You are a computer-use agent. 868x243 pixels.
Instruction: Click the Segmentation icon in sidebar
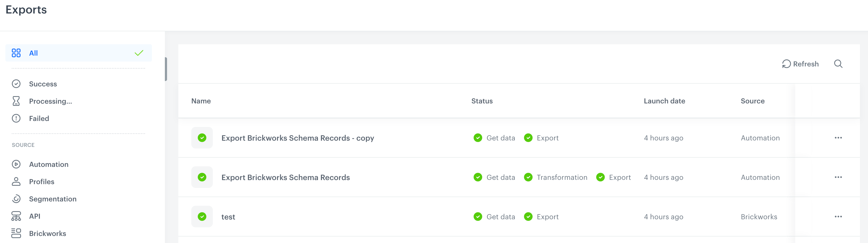(x=16, y=199)
